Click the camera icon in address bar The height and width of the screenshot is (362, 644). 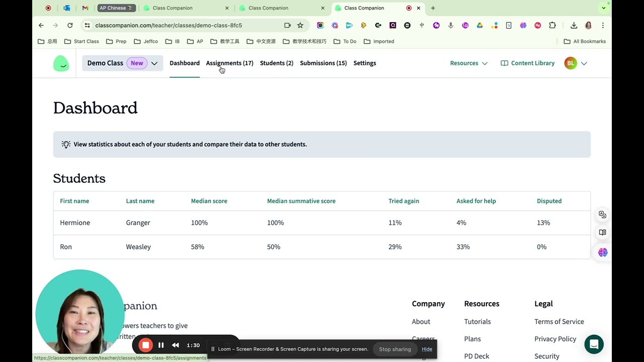click(287, 25)
